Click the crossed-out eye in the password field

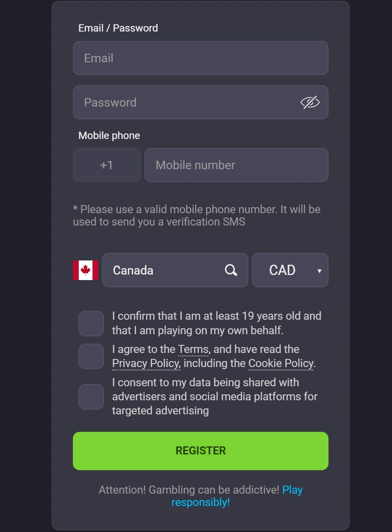[x=311, y=102]
